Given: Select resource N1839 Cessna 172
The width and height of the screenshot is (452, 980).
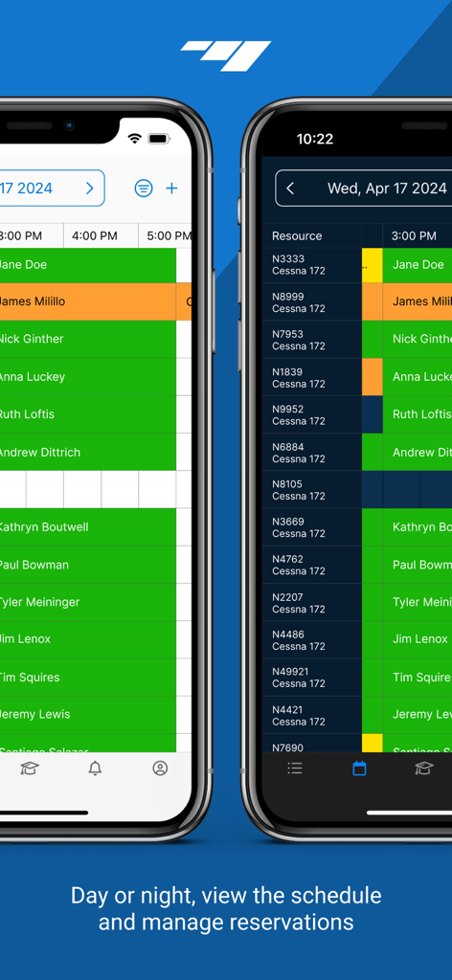Looking at the screenshot, I should click(x=311, y=377).
